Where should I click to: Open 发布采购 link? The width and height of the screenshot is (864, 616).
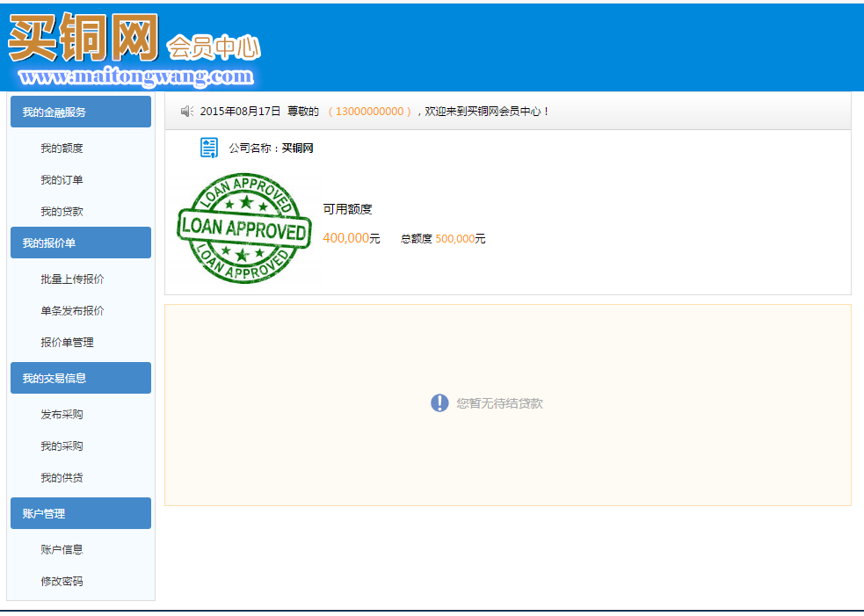62,415
